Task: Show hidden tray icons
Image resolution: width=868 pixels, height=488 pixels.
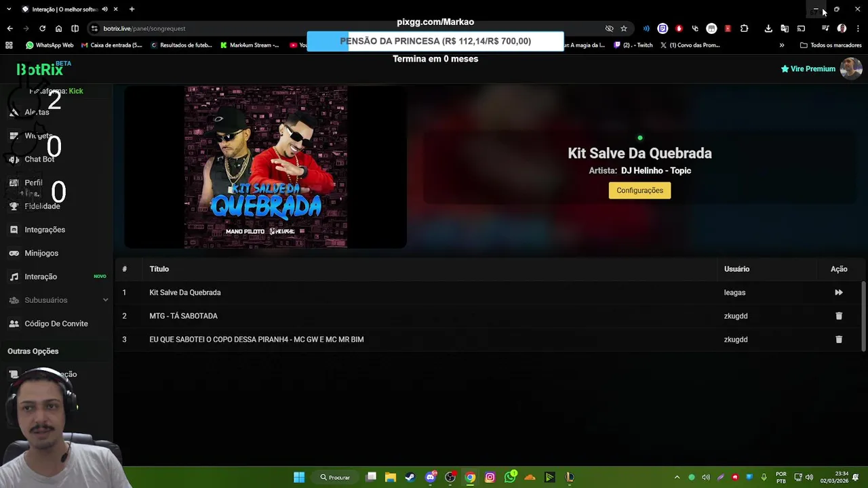Action: coord(677,477)
